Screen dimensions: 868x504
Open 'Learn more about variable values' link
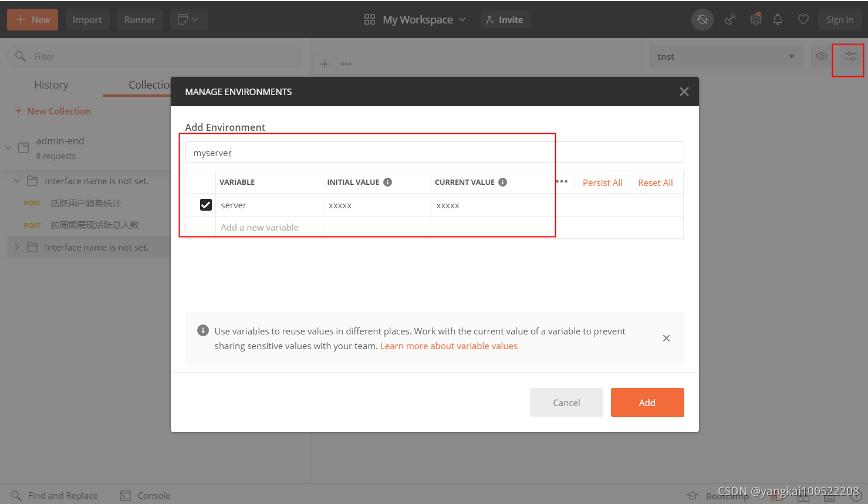(x=449, y=346)
